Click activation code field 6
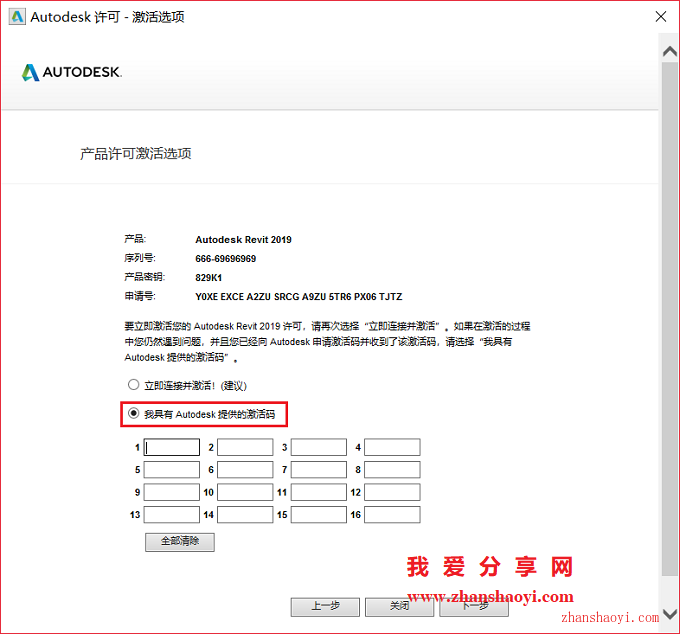Viewport: 680px width, 634px height. tap(245, 470)
